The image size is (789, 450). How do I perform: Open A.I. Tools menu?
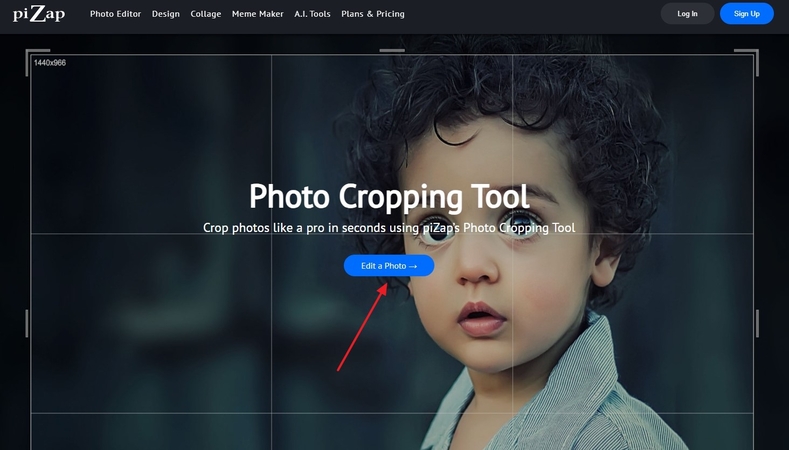coord(312,14)
